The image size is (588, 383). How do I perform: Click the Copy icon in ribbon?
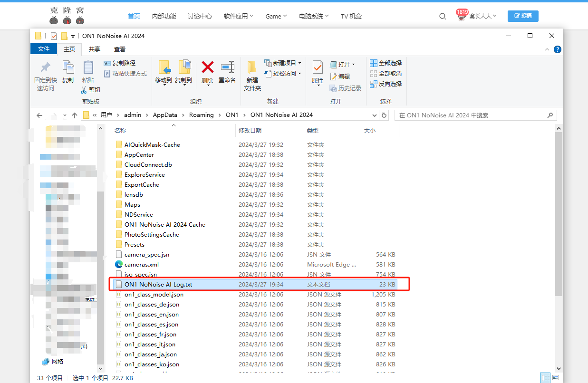click(x=68, y=67)
